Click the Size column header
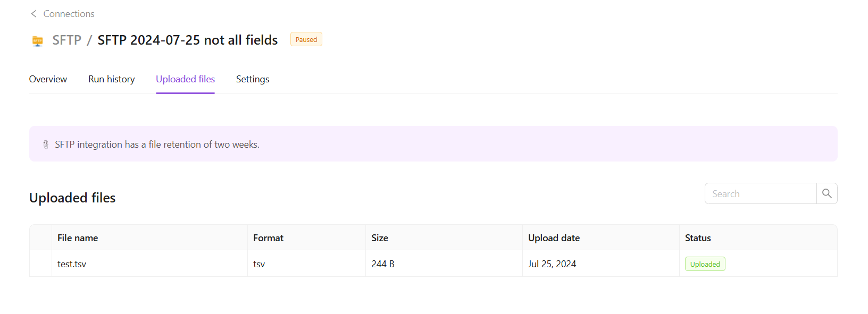This screenshot has width=868, height=314. pos(380,238)
